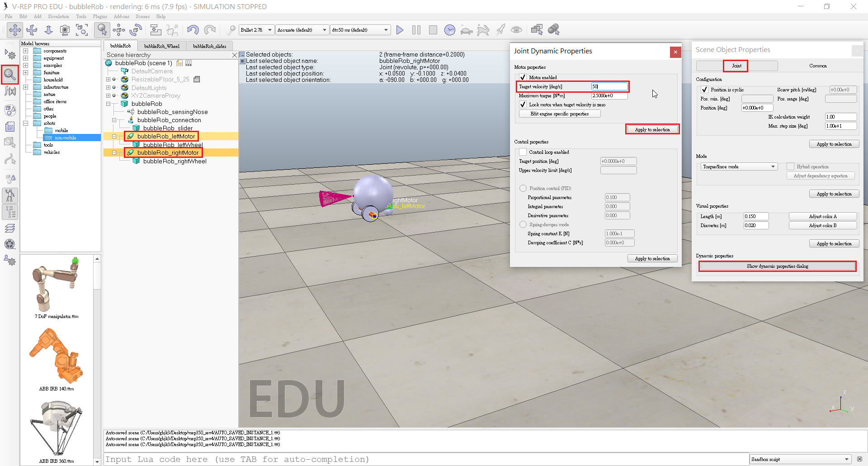
Task: Open the Simulation menu
Action: 58,16
